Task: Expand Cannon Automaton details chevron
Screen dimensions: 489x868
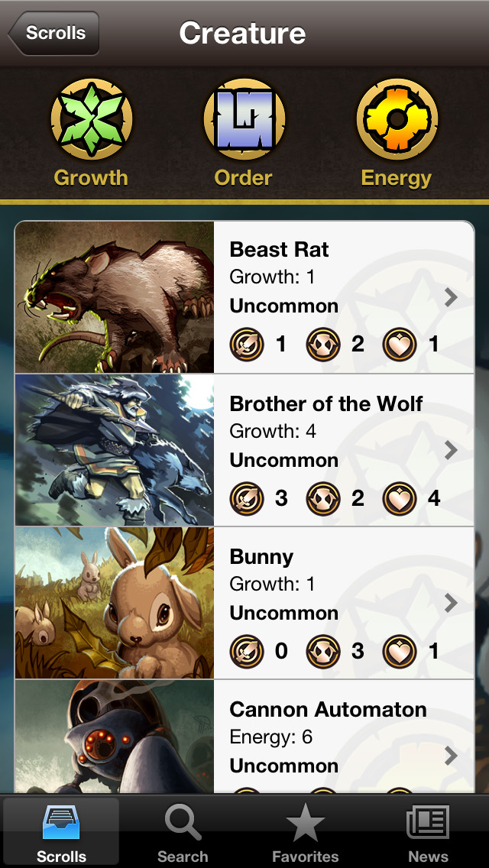Action: (x=452, y=755)
